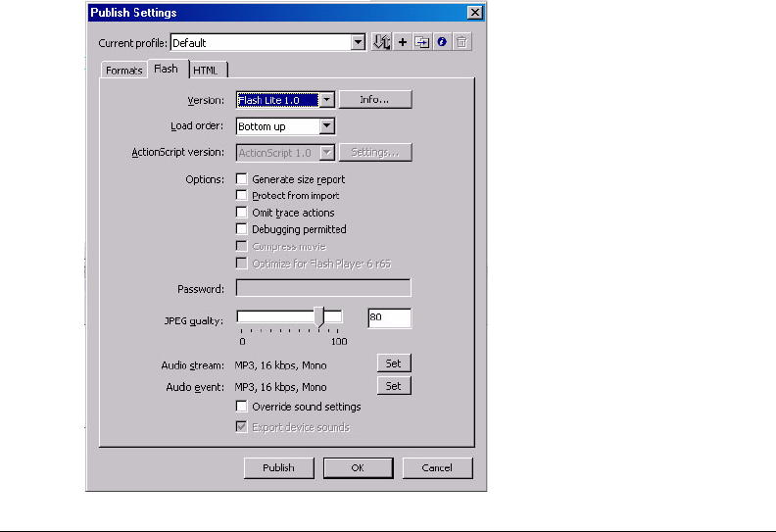
Task: Click the JPEG quality slider handle
Action: [x=319, y=316]
